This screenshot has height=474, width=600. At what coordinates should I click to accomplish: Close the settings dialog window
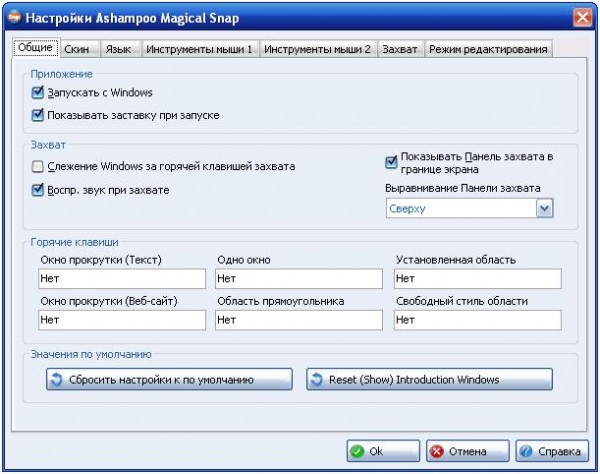click(582, 18)
